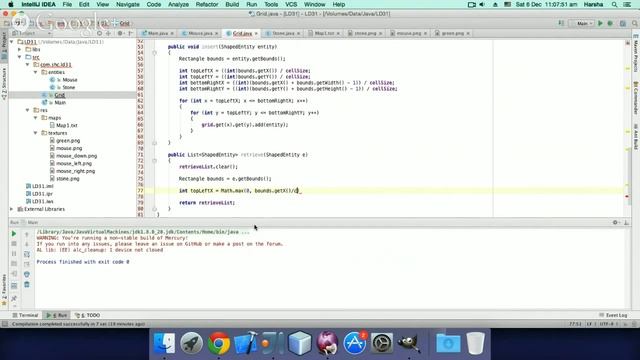
Task: Open Main run configuration dropdown
Action: [582, 23]
